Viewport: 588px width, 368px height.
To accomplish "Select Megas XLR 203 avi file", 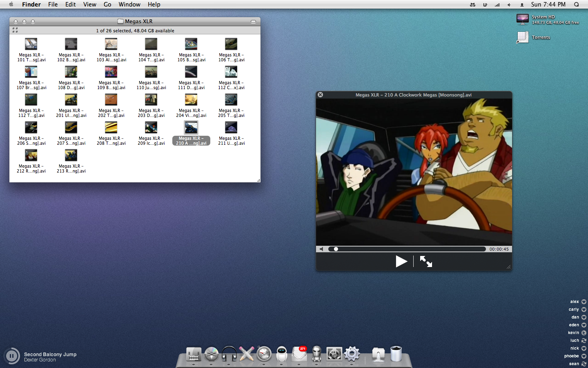I will pos(151,106).
